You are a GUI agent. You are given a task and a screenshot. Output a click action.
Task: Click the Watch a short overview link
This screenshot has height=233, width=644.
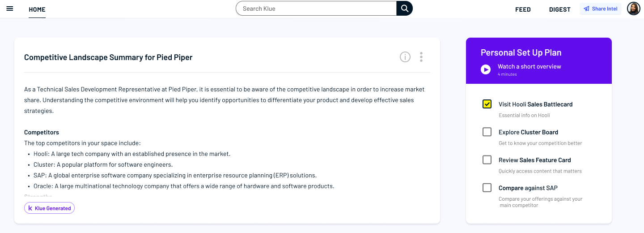point(529,66)
